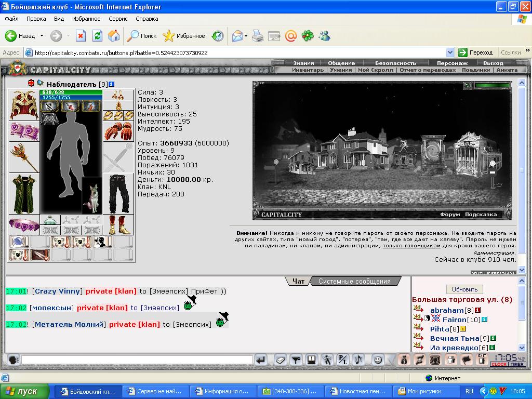The width and height of the screenshot is (532, 399).
Task: Open the Back button history dropdown arrow
Action: point(42,36)
